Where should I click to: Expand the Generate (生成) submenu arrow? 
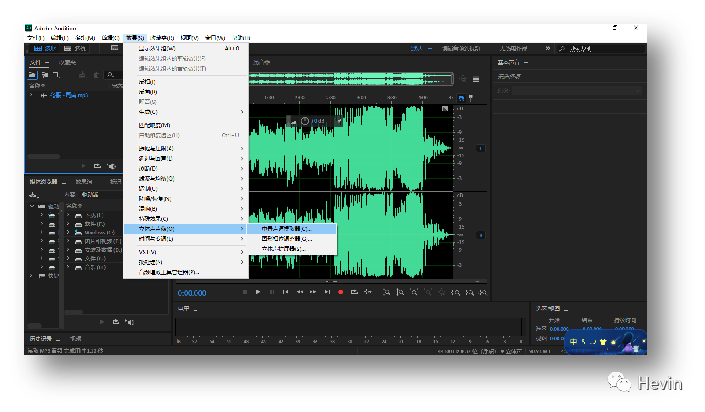[x=242, y=112]
